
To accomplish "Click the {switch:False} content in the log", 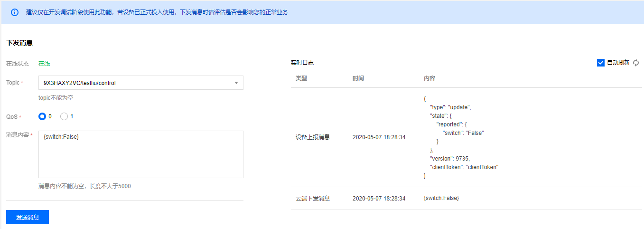I will (441, 198).
